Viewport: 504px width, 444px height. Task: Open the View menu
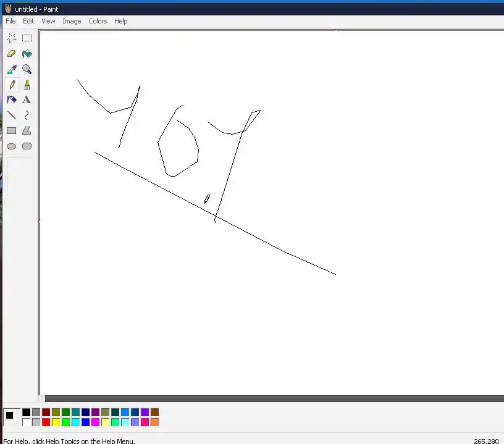(x=48, y=21)
